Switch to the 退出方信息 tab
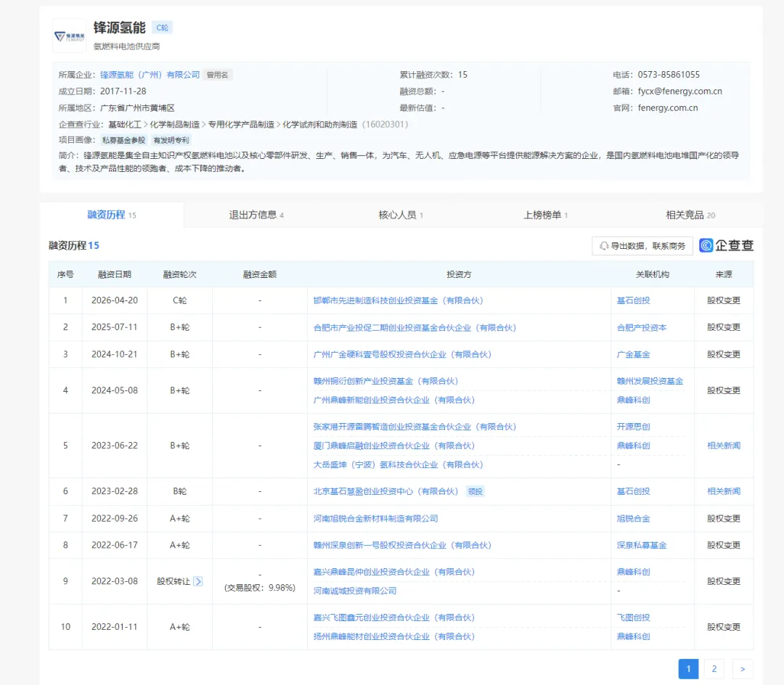Screen dimensions: 784x685 pyautogui.click(x=256, y=215)
